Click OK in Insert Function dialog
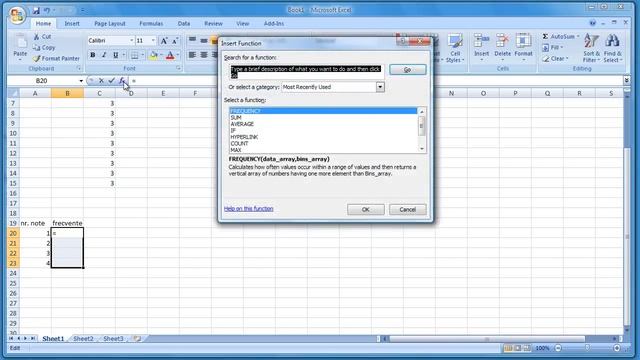The width and height of the screenshot is (640, 360). coord(365,209)
